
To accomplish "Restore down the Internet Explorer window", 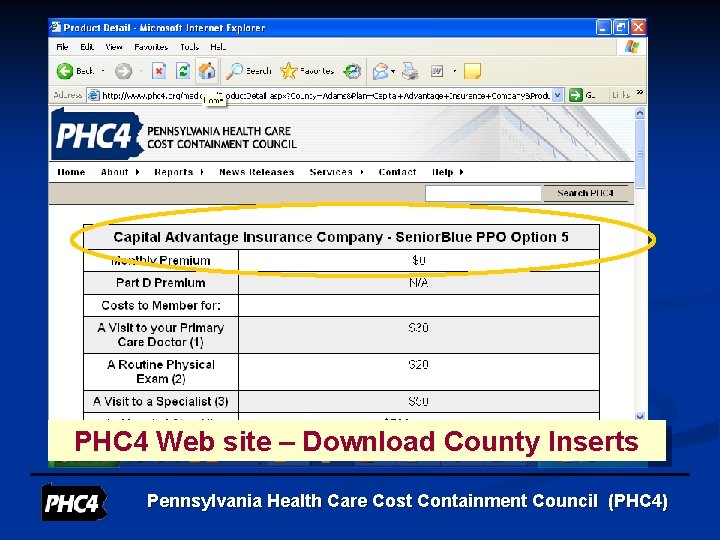I will 620,28.
